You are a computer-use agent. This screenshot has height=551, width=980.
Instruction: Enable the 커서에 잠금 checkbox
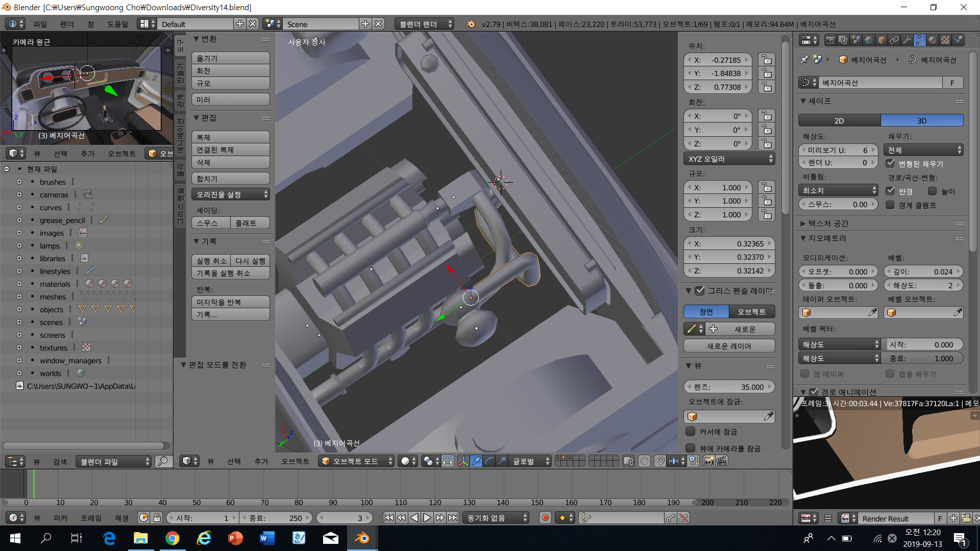691,432
